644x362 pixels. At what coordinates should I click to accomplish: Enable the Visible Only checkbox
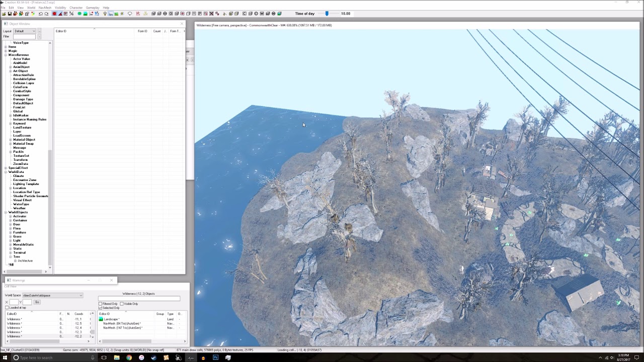(122, 304)
